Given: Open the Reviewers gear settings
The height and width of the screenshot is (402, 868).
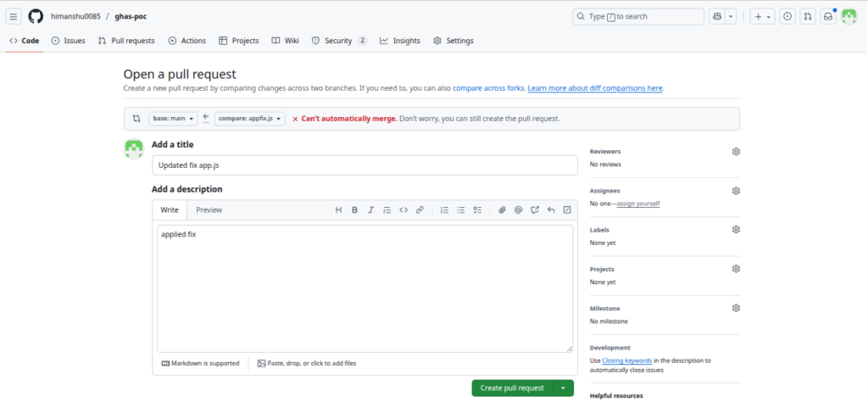Looking at the screenshot, I should 736,152.
